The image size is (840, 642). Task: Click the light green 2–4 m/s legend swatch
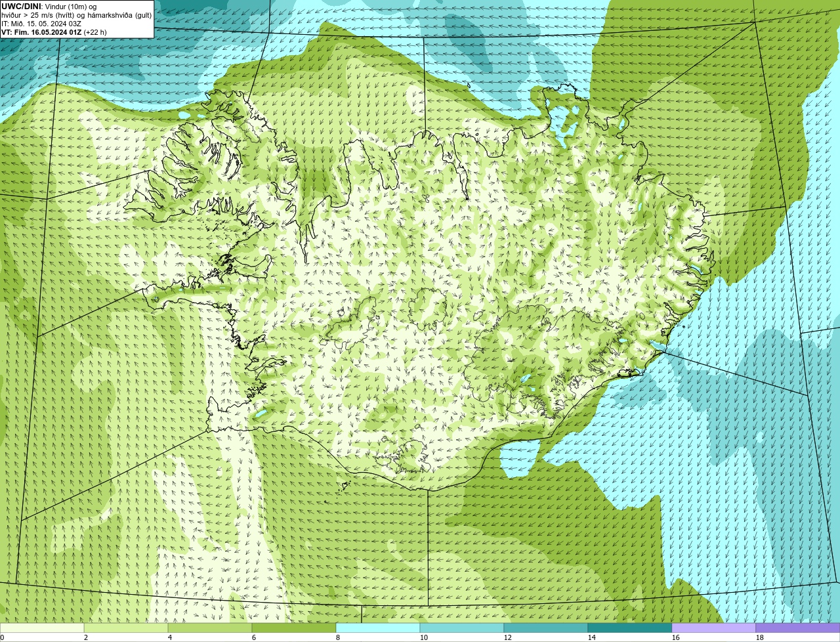pyautogui.click(x=126, y=628)
